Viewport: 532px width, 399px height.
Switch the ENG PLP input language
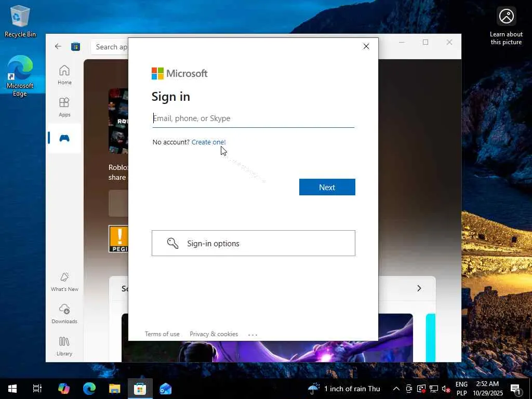tap(461, 389)
